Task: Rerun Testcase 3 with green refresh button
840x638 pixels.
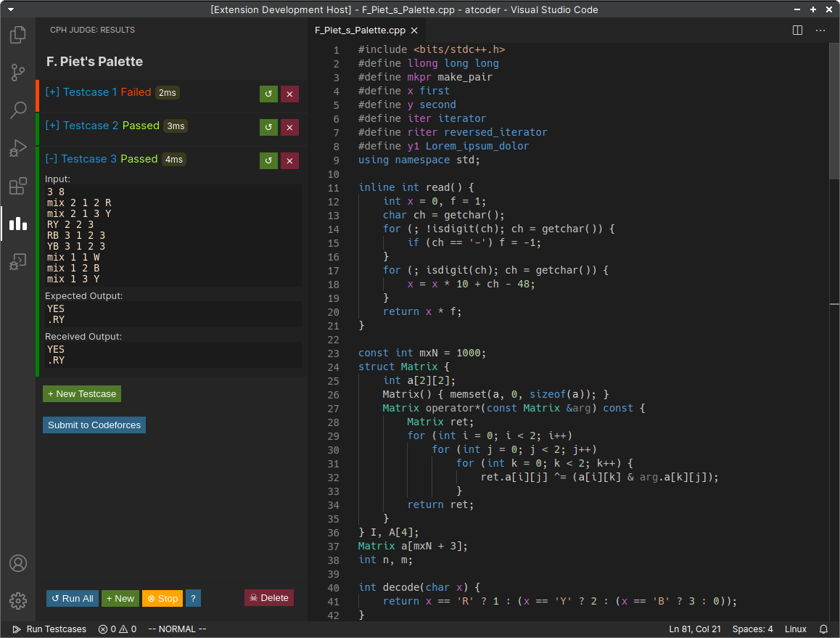Action: click(268, 160)
